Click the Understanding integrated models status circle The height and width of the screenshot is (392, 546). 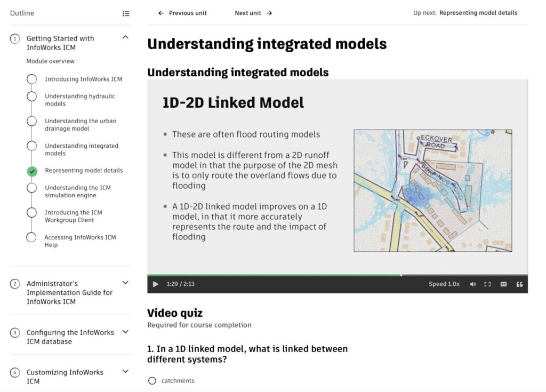[31, 146]
